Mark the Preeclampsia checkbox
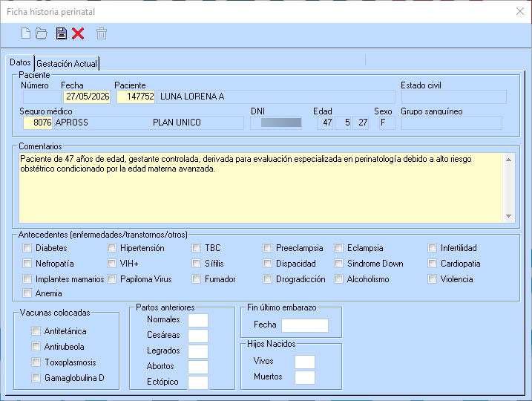 tap(267, 248)
